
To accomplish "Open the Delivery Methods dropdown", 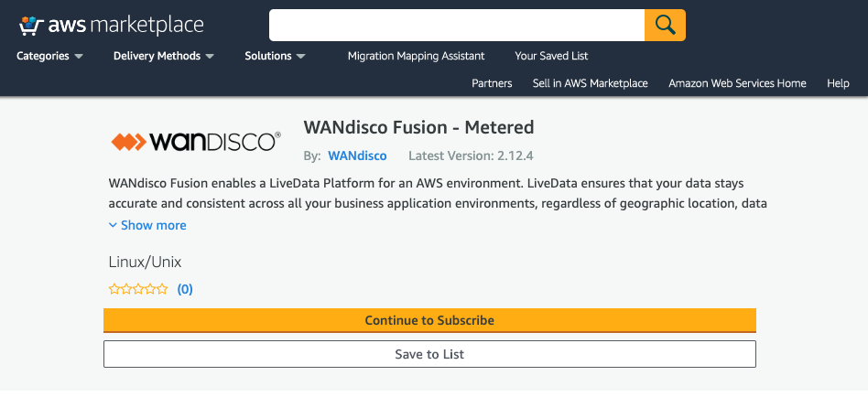I will (x=163, y=56).
